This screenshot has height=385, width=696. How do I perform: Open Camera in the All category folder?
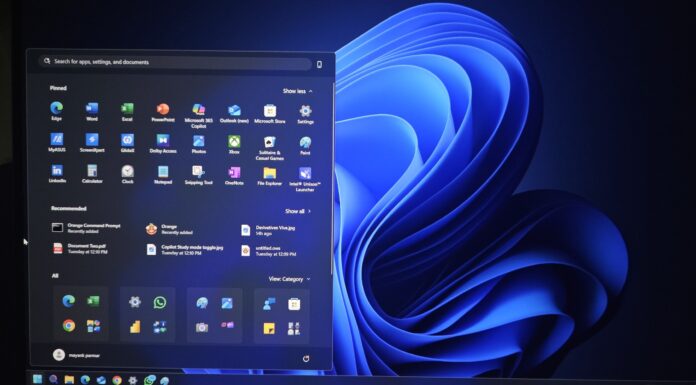coord(202,327)
